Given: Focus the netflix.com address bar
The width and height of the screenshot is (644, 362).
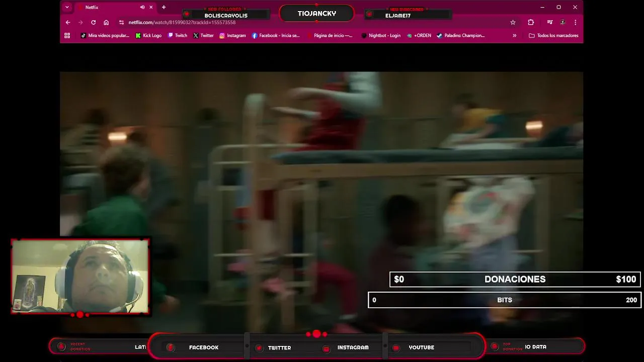Looking at the screenshot, I should tap(317, 22).
